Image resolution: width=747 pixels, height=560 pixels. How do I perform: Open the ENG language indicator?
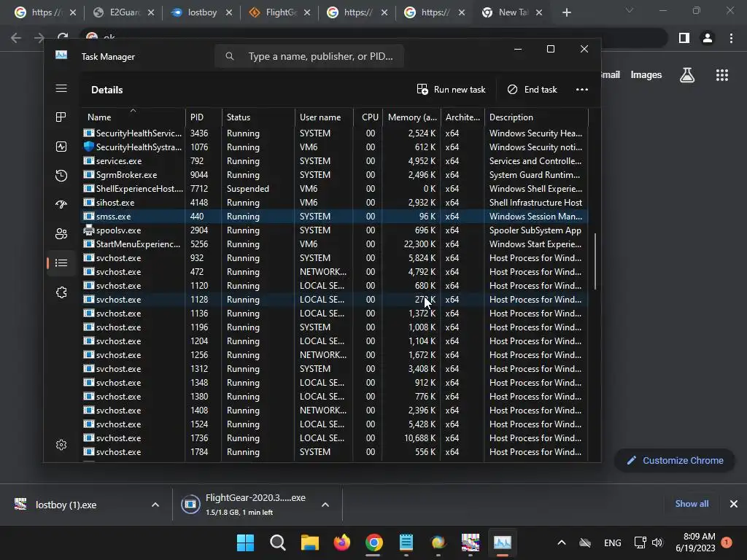tap(612, 542)
